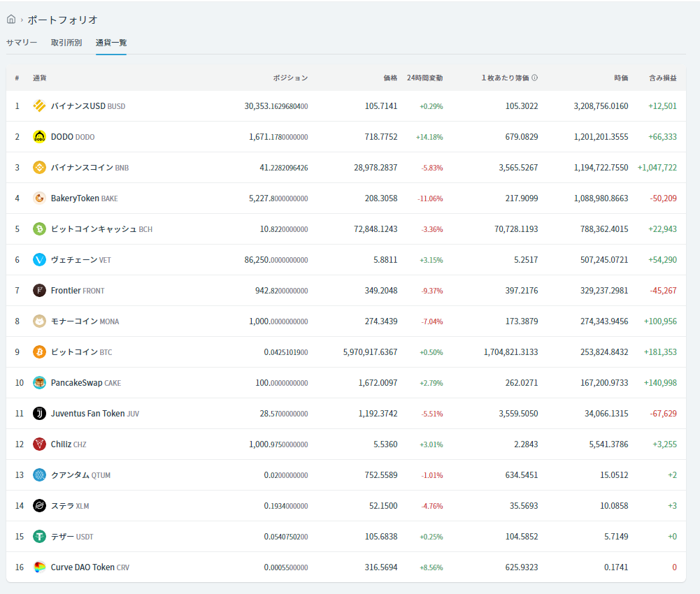Image resolution: width=700 pixels, height=594 pixels.
Task: Open the ヴェチェーン VET name
Action: [81, 260]
